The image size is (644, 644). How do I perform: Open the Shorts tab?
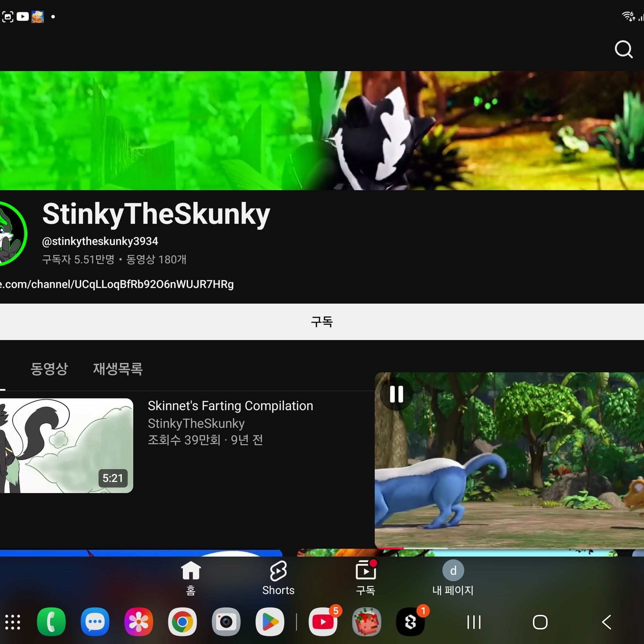(278, 578)
